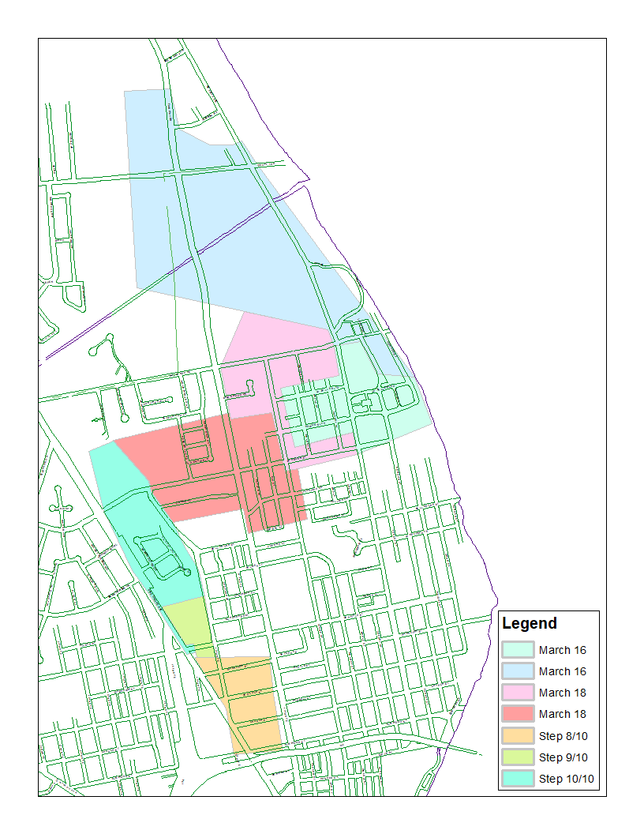The width and height of the screenshot is (644, 834).
Task: Click the light blue March 16 legend swatch
Action: 518,671
